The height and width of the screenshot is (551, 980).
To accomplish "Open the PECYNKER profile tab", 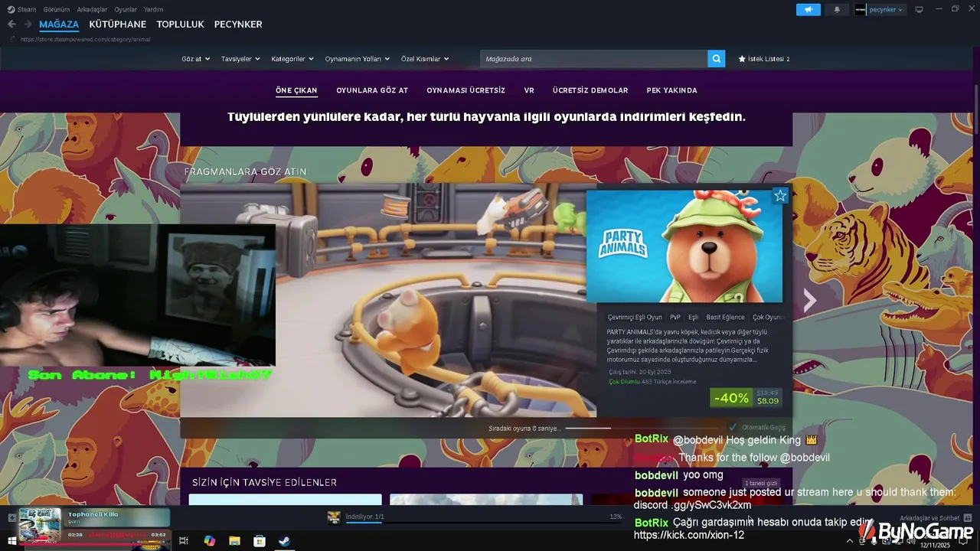I will tap(238, 24).
